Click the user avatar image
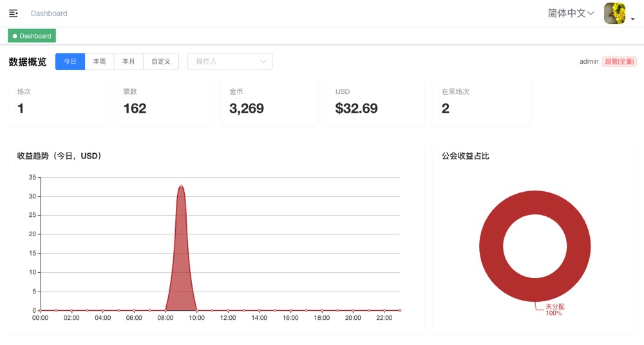Viewport: 644px width, 345px height. (614, 13)
